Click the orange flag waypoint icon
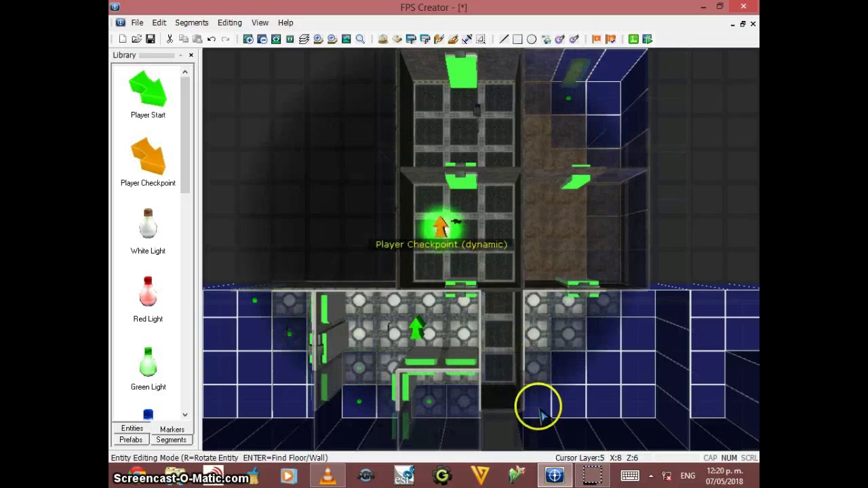868x488 pixels. click(596, 39)
